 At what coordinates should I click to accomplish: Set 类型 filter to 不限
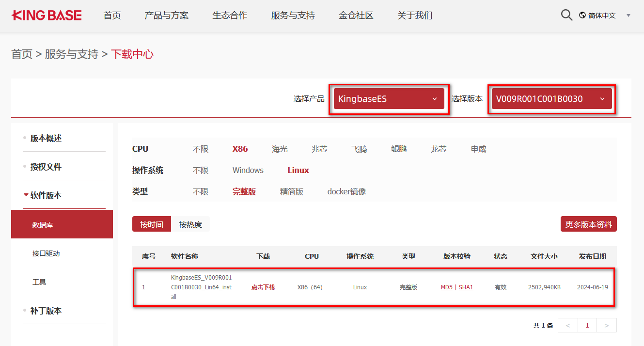[x=201, y=191]
